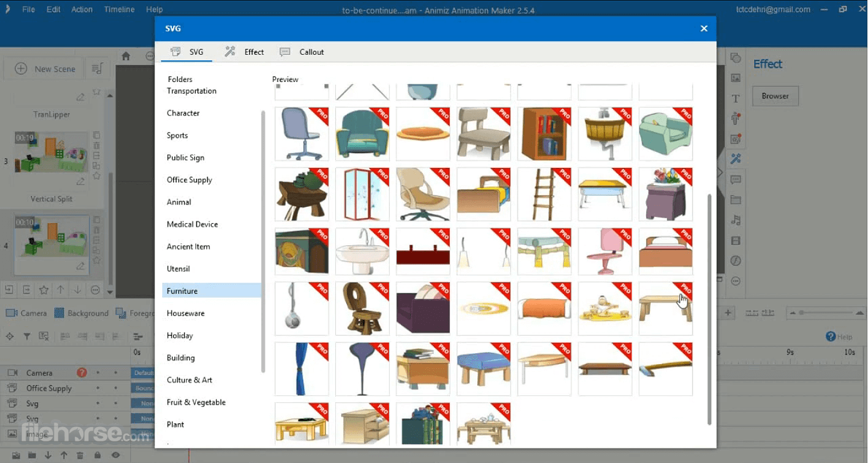Click the Browser button in Effect panel
The height and width of the screenshot is (463, 868).
pos(775,96)
